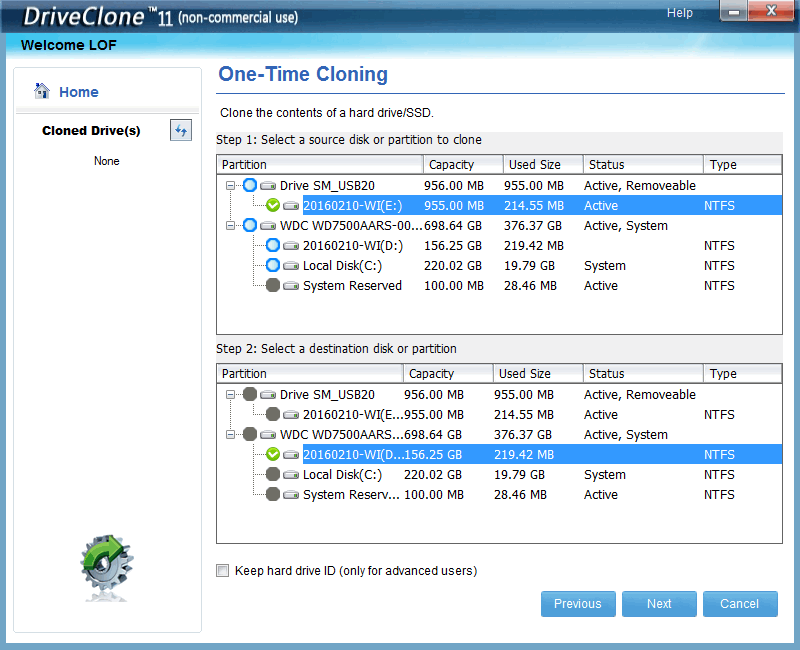Click drive icon of source System Reserved
Image resolution: width=800 pixels, height=650 pixels.
(291, 286)
